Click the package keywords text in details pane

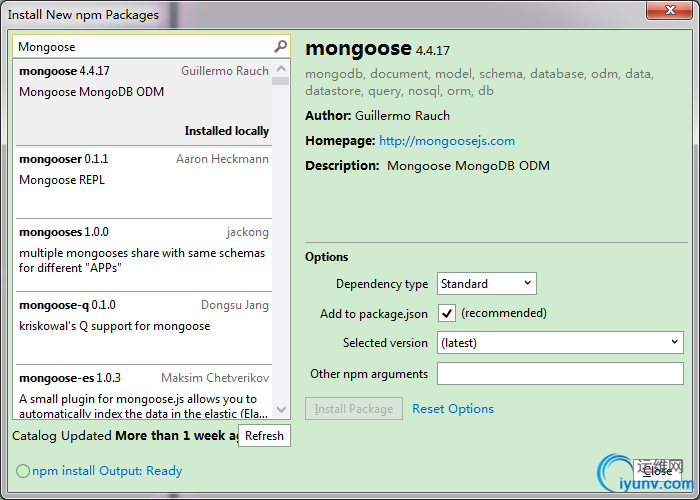tap(479, 82)
